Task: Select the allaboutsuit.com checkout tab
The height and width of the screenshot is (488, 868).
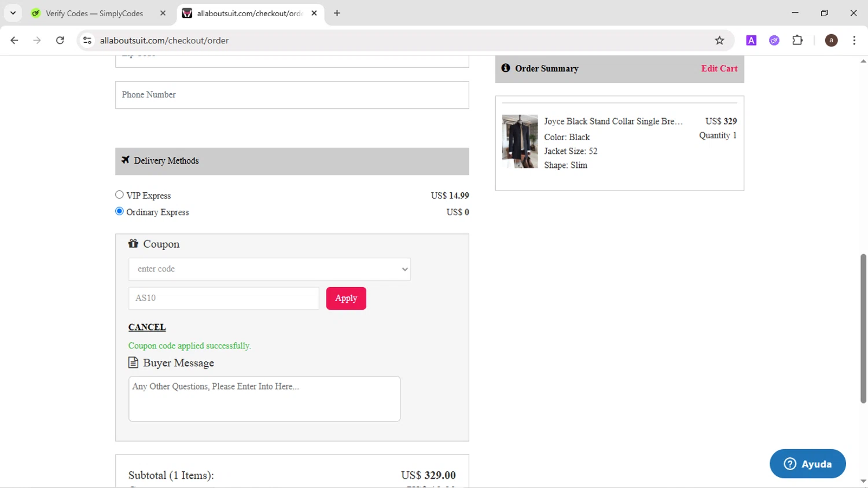Action: (250, 13)
